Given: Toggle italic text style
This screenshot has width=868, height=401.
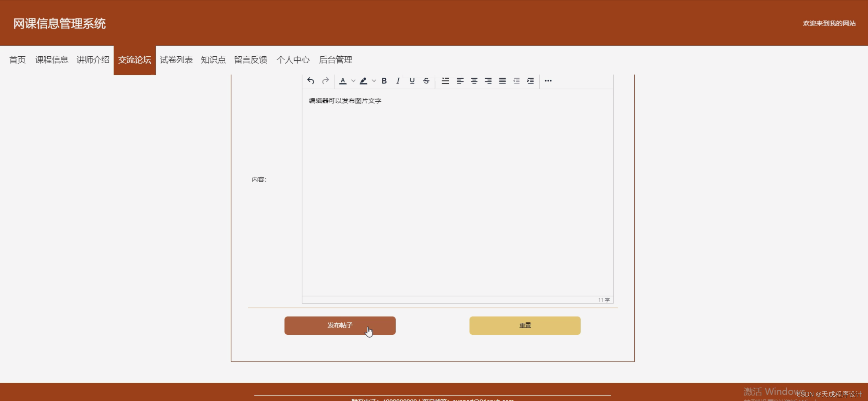Looking at the screenshot, I should 398,81.
